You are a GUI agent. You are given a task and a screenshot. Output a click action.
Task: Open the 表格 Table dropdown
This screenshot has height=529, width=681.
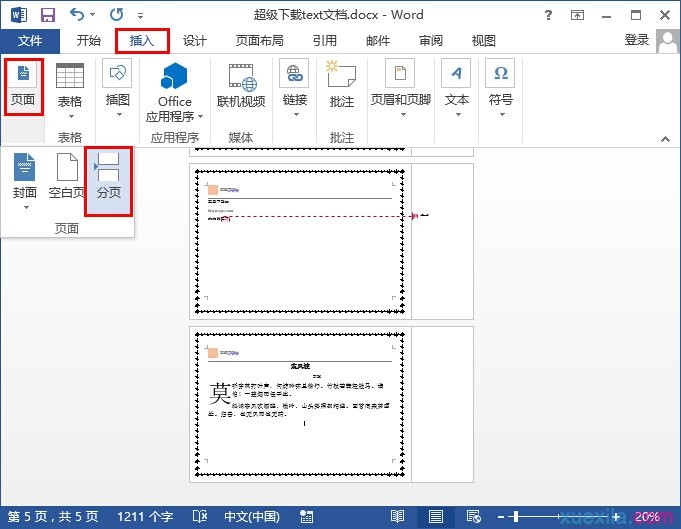point(70,91)
